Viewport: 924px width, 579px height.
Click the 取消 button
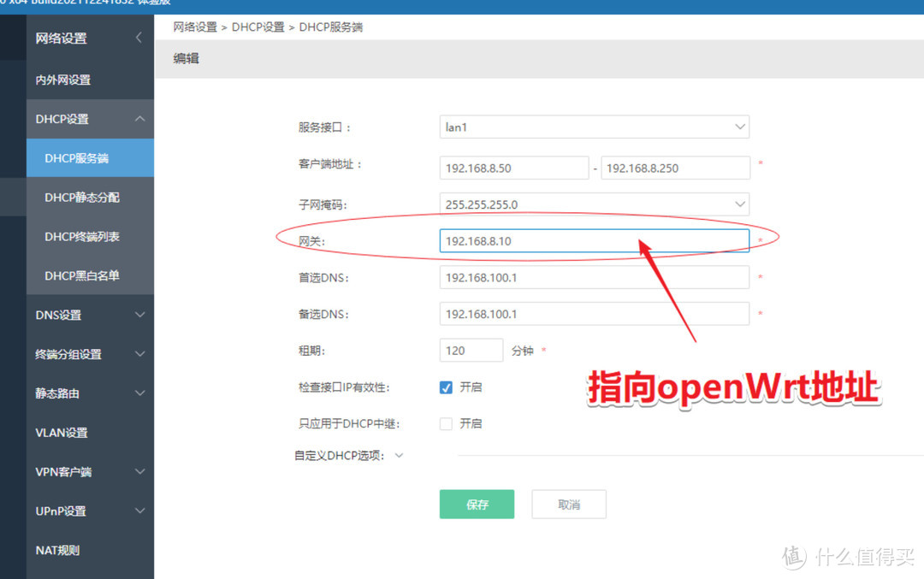[x=568, y=504]
